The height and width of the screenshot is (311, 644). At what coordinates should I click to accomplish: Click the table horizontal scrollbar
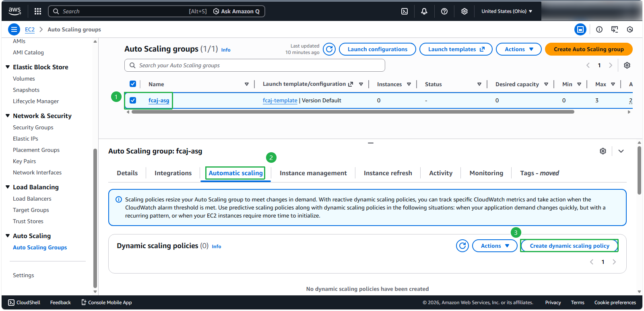pyautogui.click(x=353, y=112)
